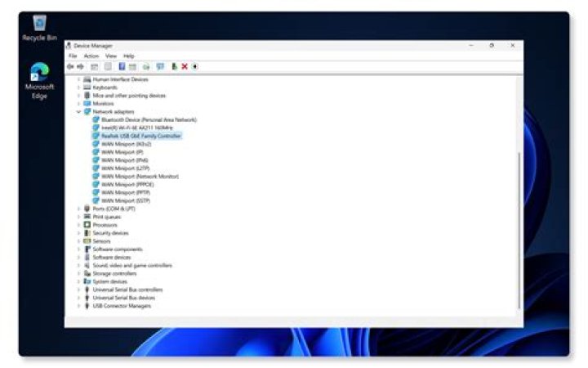Expand the Security devices category

click(78, 233)
